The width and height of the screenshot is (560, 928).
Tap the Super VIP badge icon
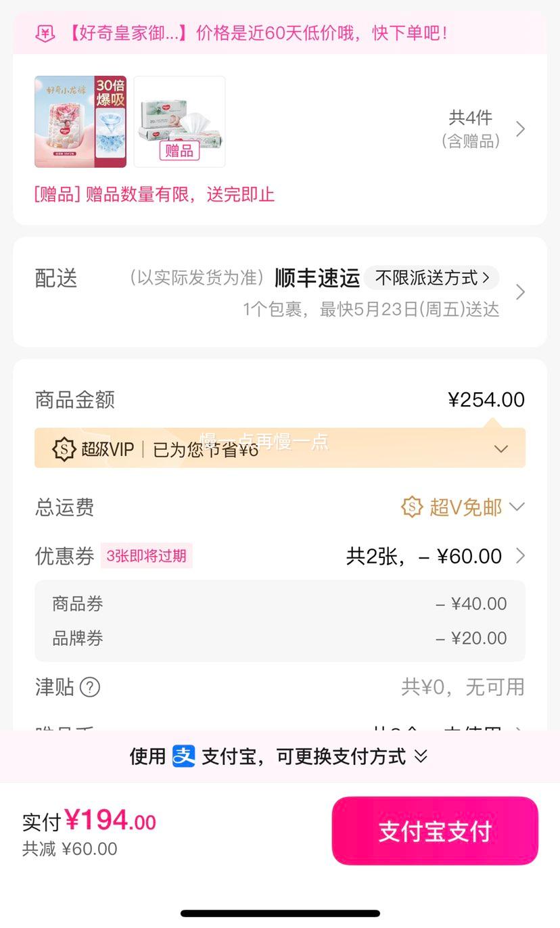(x=64, y=449)
